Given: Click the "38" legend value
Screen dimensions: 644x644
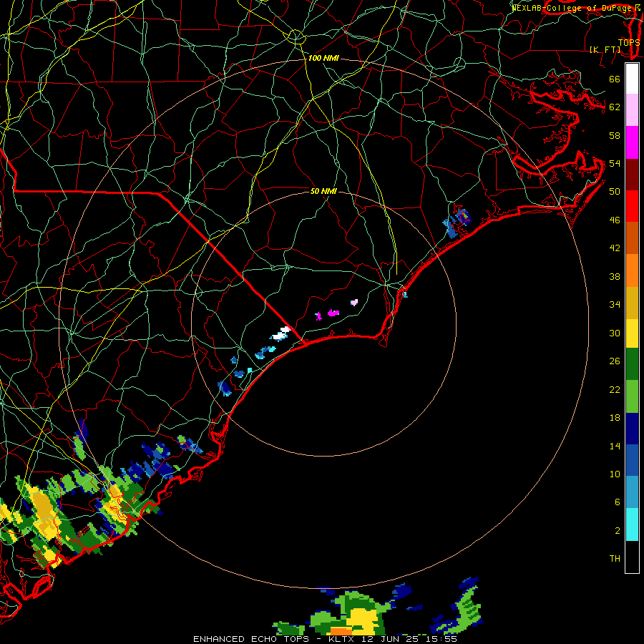Looking at the screenshot, I should [x=615, y=277].
